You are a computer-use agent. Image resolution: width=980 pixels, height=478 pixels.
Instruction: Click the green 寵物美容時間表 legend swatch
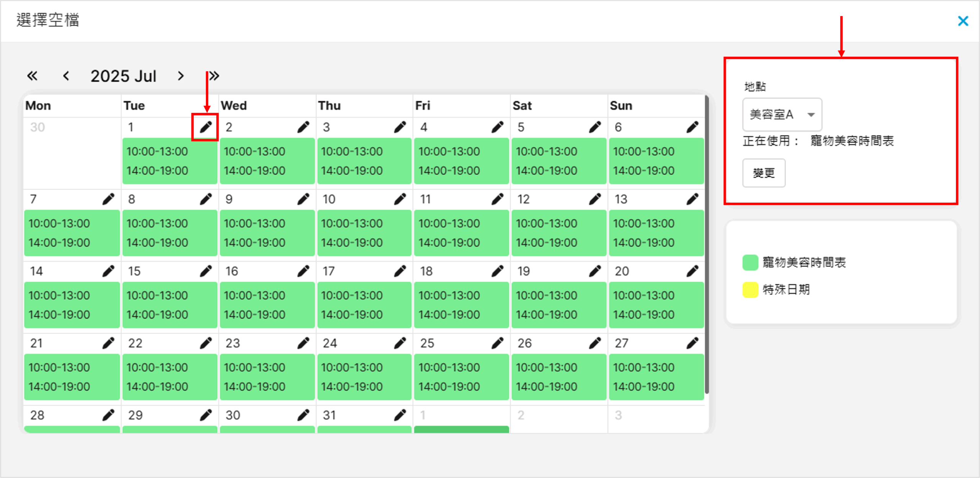point(750,262)
